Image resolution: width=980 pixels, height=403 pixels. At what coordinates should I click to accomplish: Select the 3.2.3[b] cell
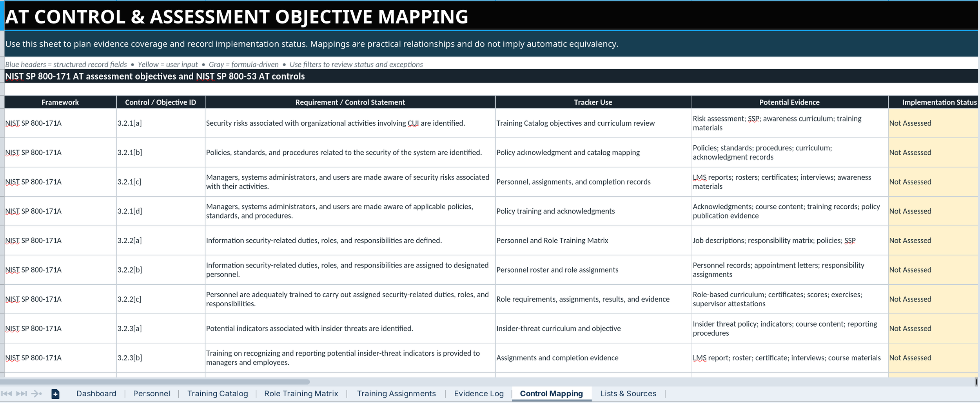point(160,358)
